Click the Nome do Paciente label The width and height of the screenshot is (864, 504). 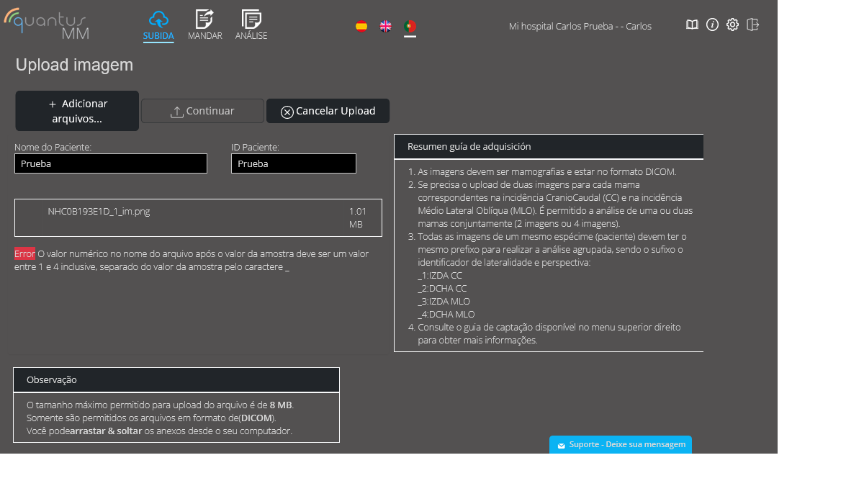pos(53,147)
